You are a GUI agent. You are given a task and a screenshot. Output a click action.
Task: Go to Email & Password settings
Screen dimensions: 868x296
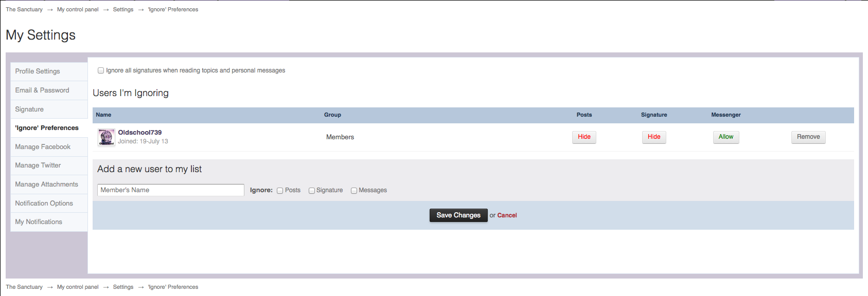pos(42,90)
